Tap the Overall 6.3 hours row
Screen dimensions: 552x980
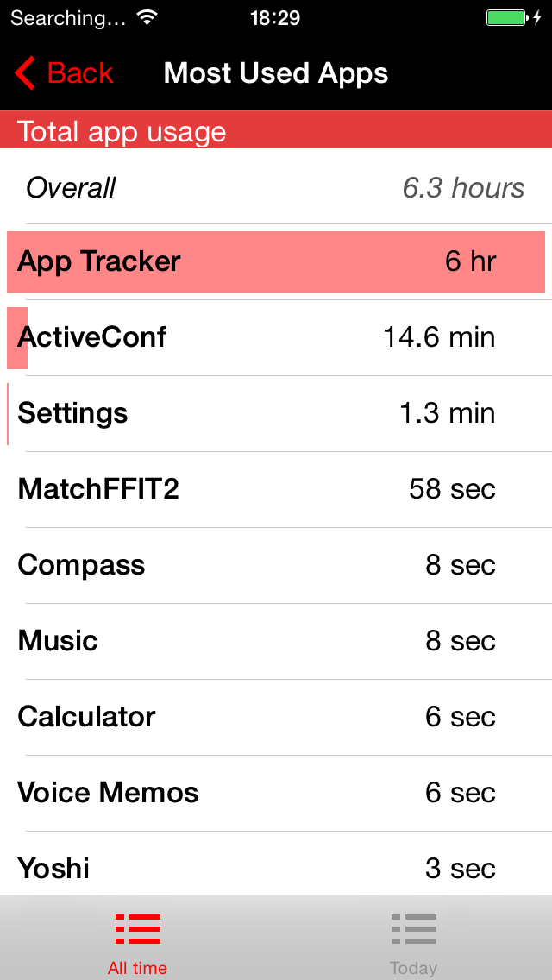[x=276, y=188]
